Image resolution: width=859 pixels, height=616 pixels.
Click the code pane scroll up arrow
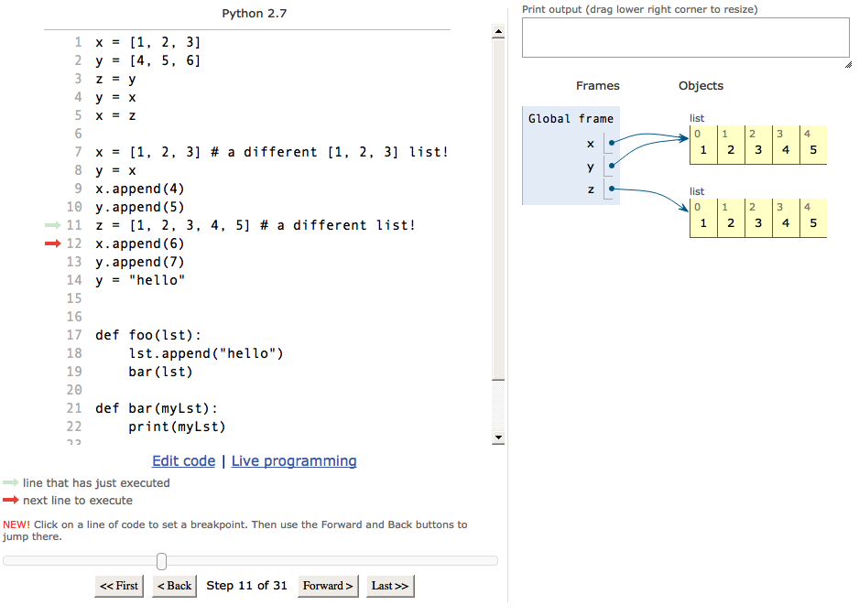point(498,31)
